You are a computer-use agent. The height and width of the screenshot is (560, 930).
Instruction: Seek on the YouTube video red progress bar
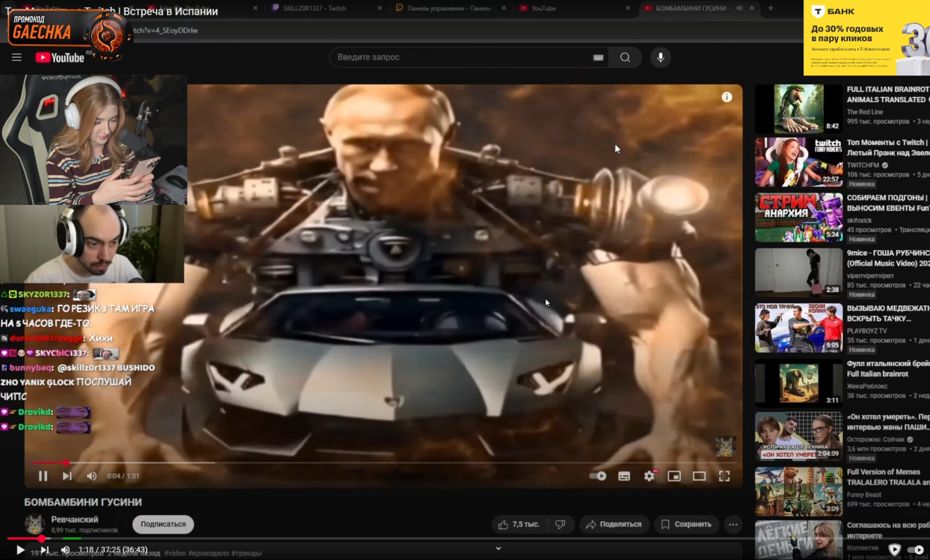(383, 462)
